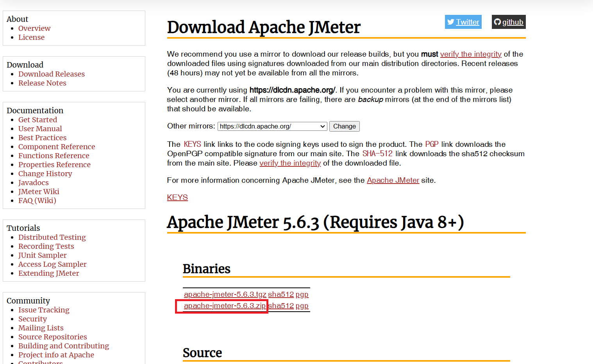
Task: Open Distributed Testing tutorial
Action: click(52, 237)
